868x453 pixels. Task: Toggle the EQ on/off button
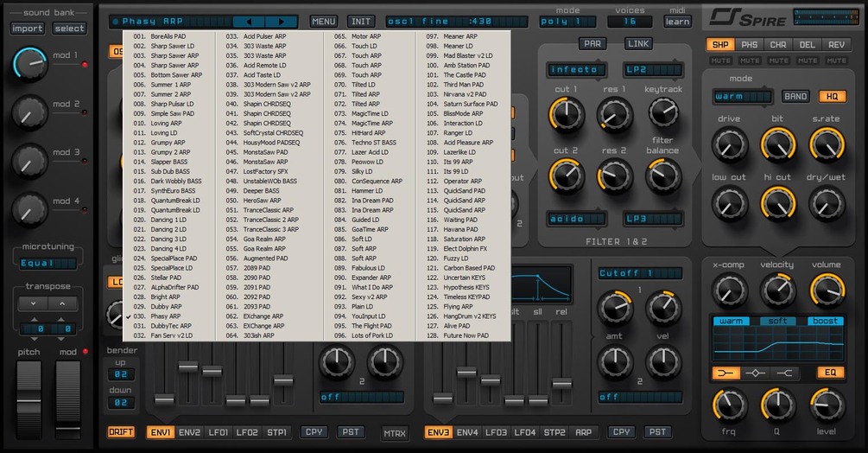(830, 373)
